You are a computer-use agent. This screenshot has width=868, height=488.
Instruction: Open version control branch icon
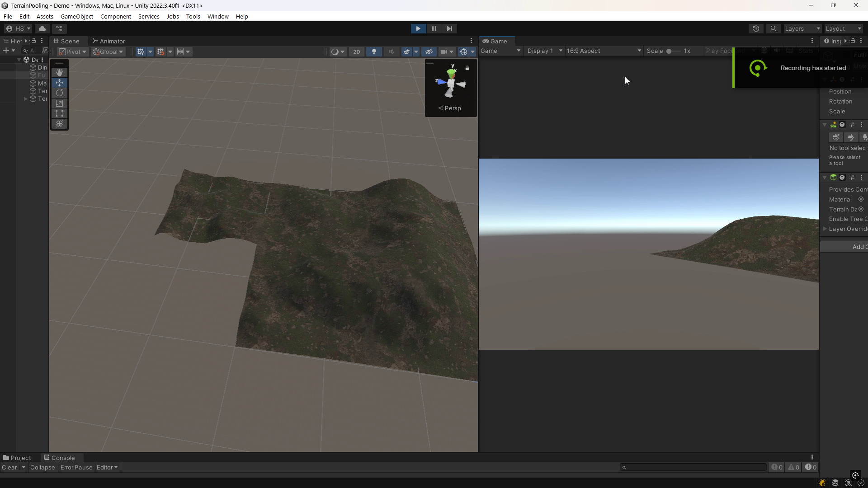pyautogui.click(x=59, y=28)
